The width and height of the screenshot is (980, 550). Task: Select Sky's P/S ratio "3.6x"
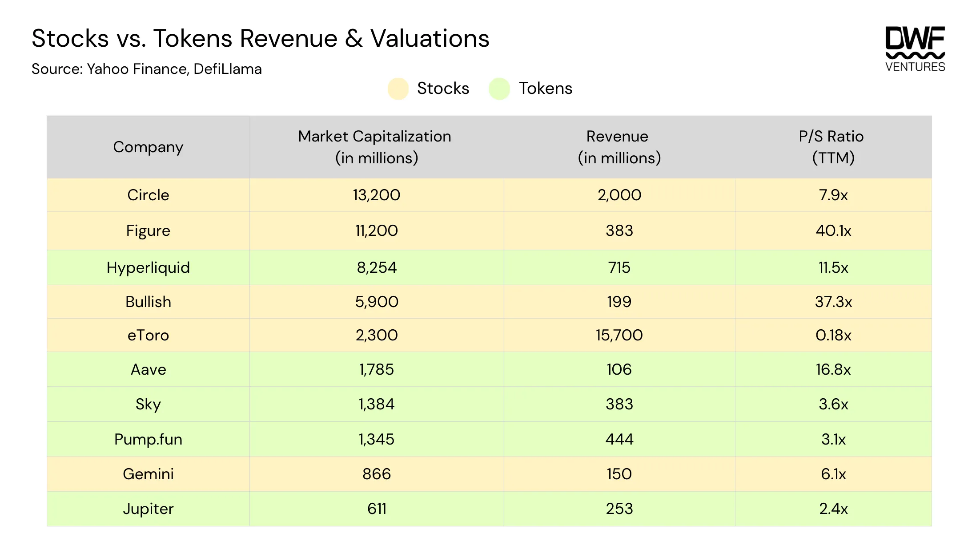click(833, 404)
